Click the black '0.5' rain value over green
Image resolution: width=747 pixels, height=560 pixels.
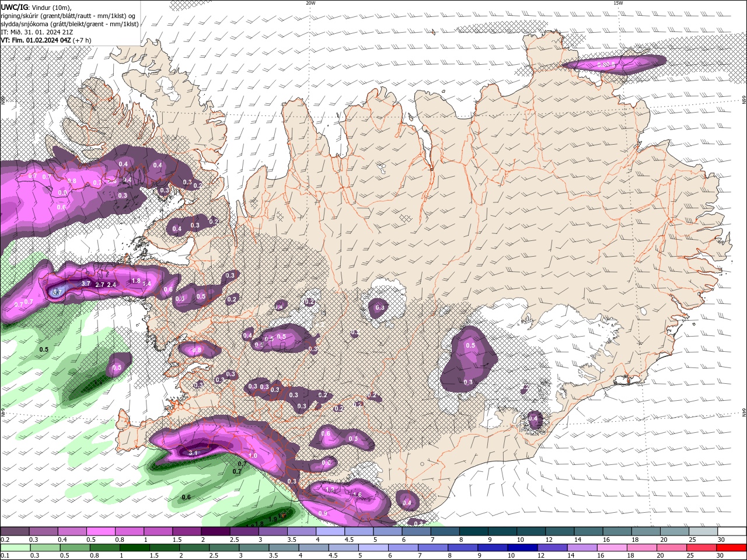[44, 349]
